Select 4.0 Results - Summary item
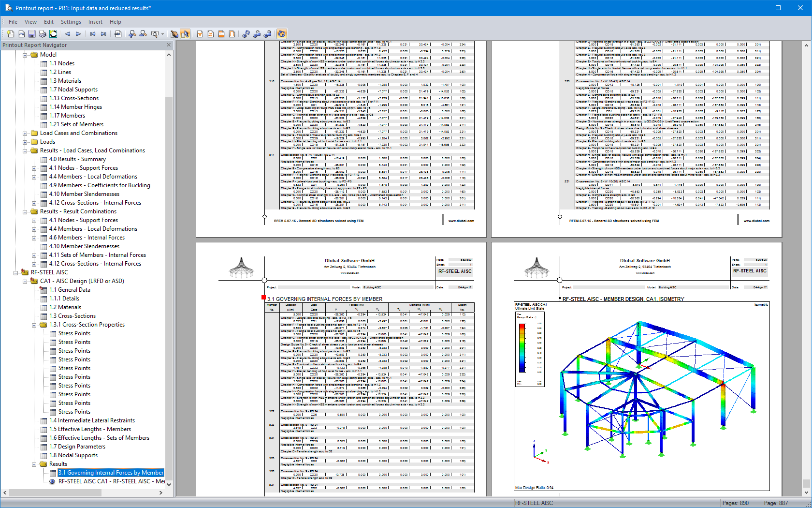The image size is (812, 508). point(77,159)
